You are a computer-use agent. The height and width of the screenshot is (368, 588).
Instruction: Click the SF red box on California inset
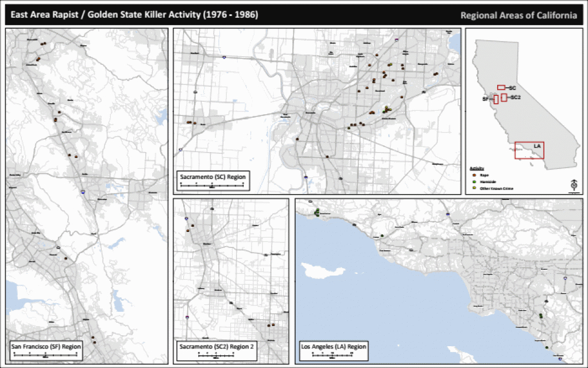(x=496, y=99)
